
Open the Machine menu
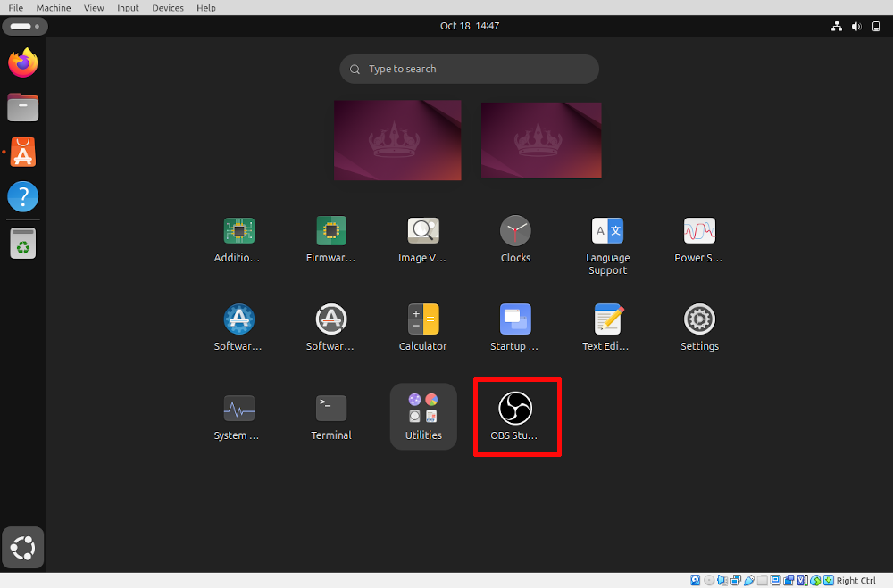click(x=53, y=7)
